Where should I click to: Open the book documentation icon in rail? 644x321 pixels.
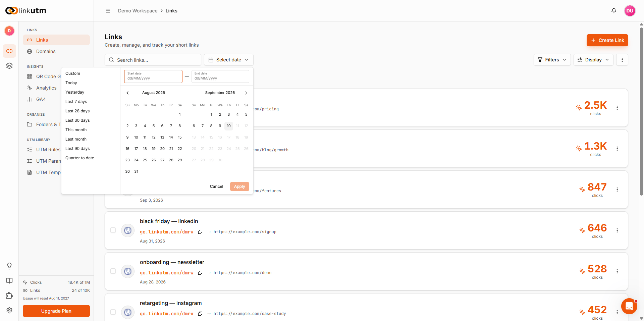click(x=9, y=281)
